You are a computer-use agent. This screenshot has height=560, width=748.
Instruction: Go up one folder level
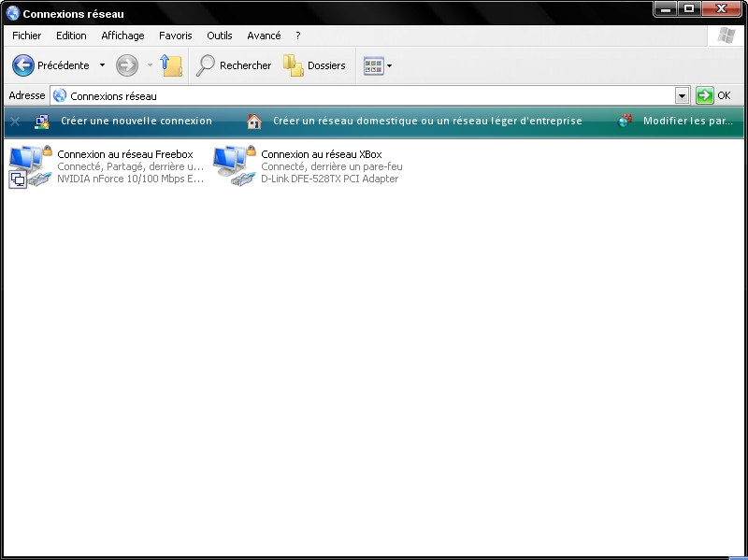coord(171,65)
